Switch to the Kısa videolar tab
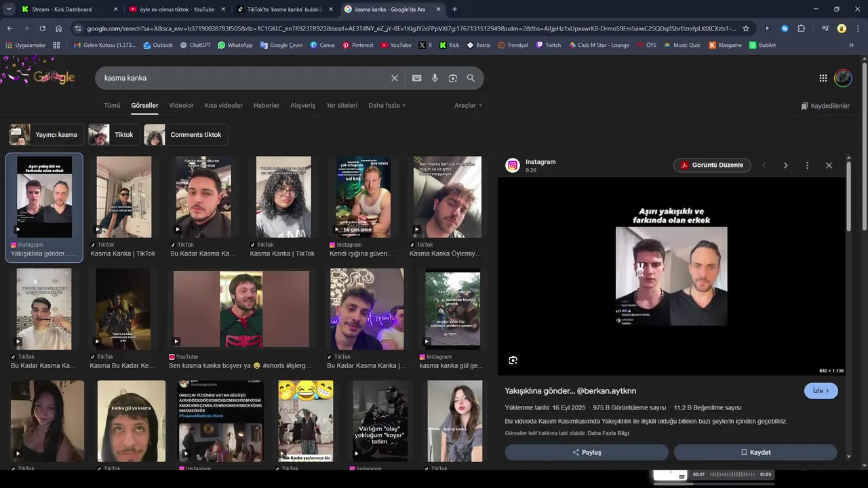 pos(223,106)
